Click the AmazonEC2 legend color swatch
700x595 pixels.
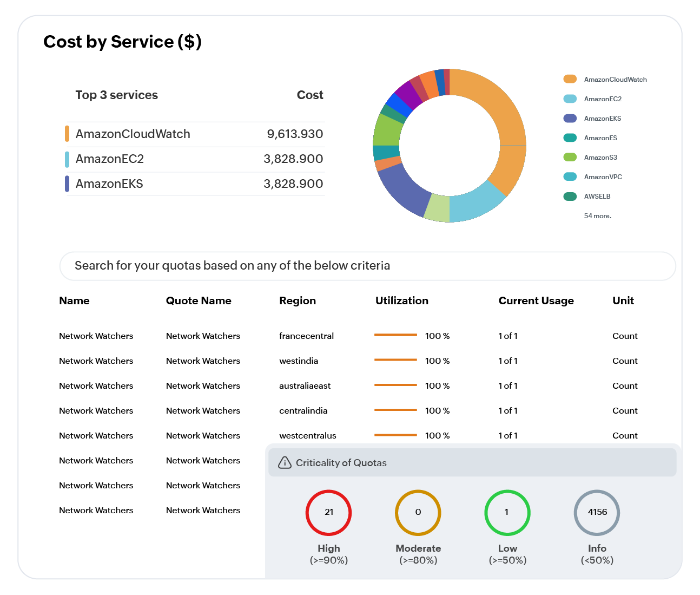click(x=570, y=99)
